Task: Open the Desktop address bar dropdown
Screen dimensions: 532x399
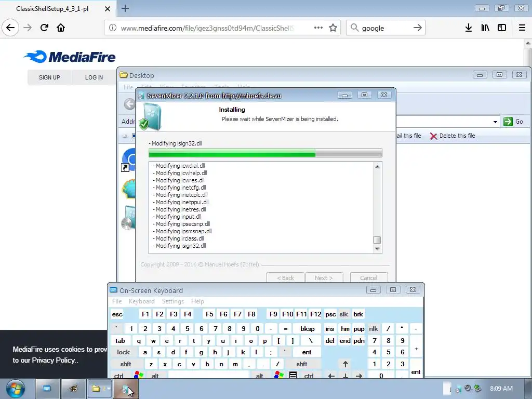Action: (495, 122)
